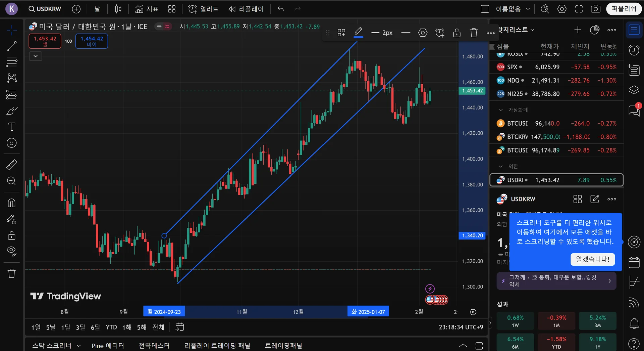Toggle magnet mode for drawings
Screen dimensions: 644x351
pos(12,203)
